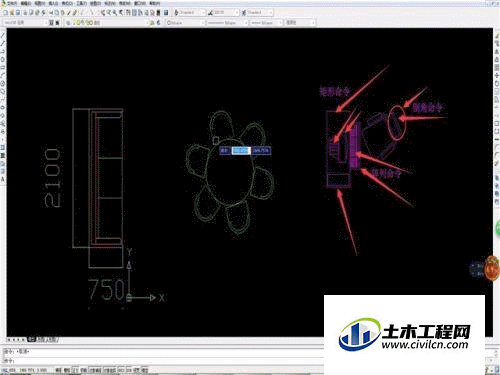Select the Rotate modify tool

(x=497, y=83)
